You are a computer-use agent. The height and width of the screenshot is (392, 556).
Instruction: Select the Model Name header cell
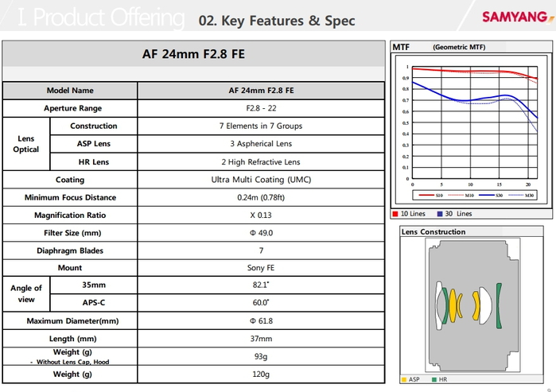[70, 91]
